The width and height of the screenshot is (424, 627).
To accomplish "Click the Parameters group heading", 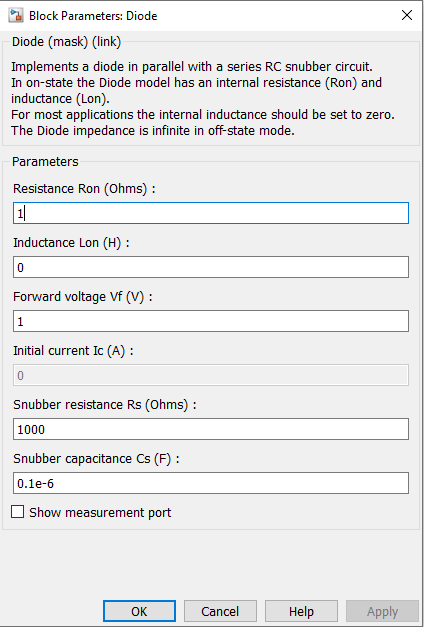I will pyautogui.click(x=45, y=162).
